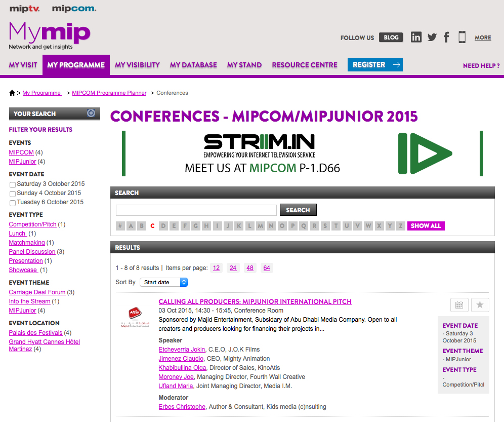This screenshot has width=504, height=422.
Task: Filter by Matchmaking event type
Action: pyautogui.click(x=27, y=242)
